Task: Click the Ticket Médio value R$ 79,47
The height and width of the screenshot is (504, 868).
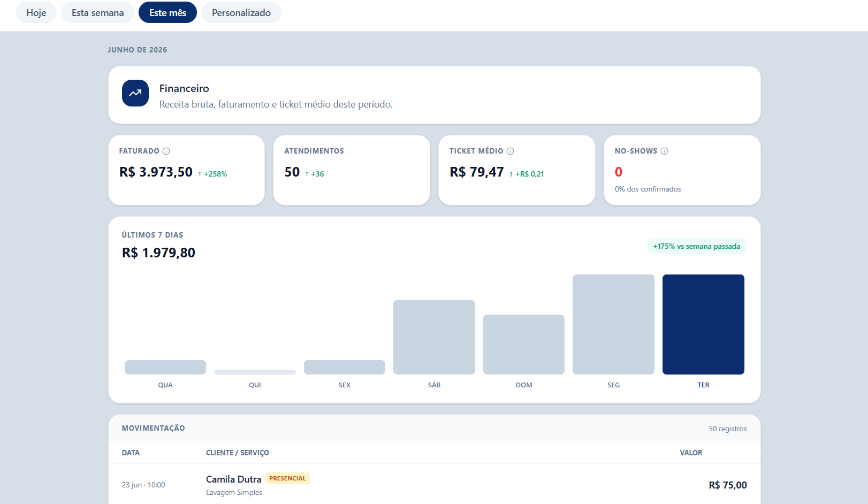Action: [x=477, y=172]
